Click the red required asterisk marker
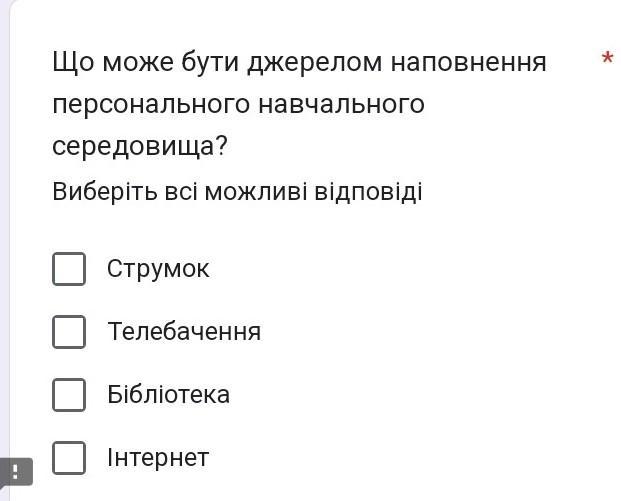The width and height of the screenshot is (621, 501). [x=607, y=59]
